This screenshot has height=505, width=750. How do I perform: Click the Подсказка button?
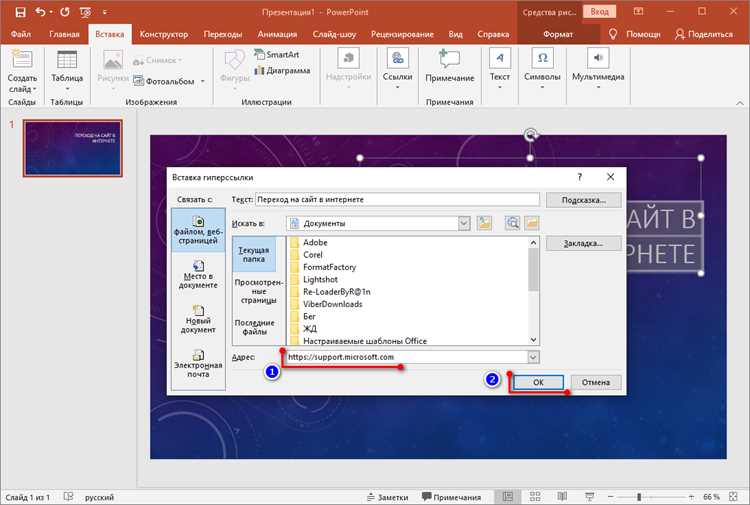[584, 200]
